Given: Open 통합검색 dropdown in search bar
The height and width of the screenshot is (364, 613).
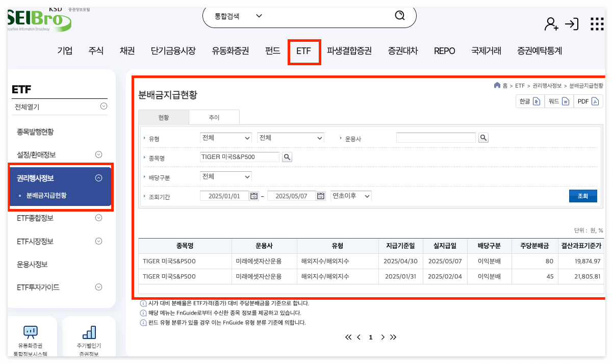Looking at the screenshot, I should [239, 16].
